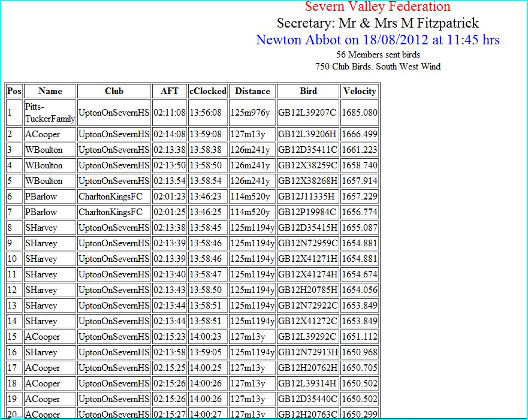Click the Distance column header
This screenshot has height=420, width=528.
tap(252, 91)
